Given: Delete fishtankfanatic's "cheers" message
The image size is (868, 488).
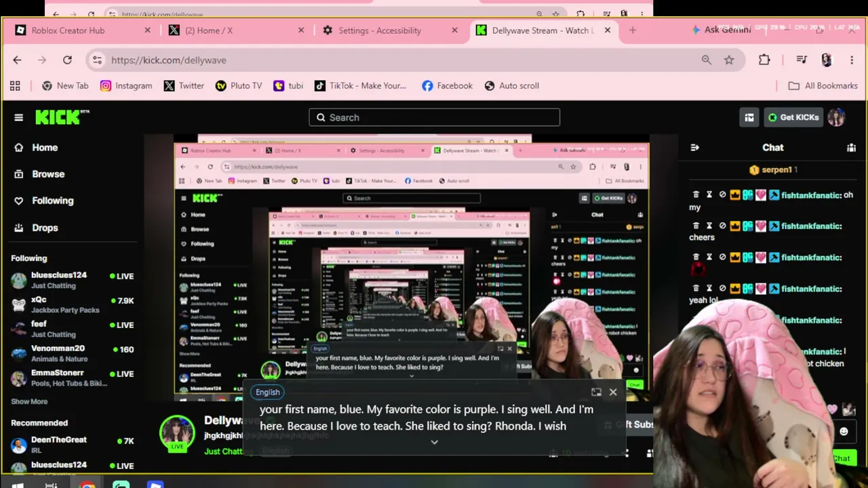Looking at the screenshot, I should pos(696,226).
